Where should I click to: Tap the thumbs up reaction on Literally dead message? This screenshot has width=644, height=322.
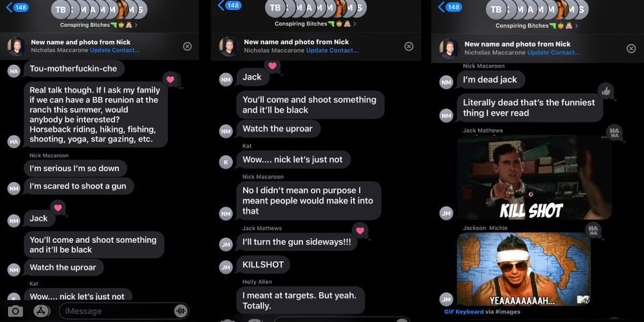tap(606, 91)
